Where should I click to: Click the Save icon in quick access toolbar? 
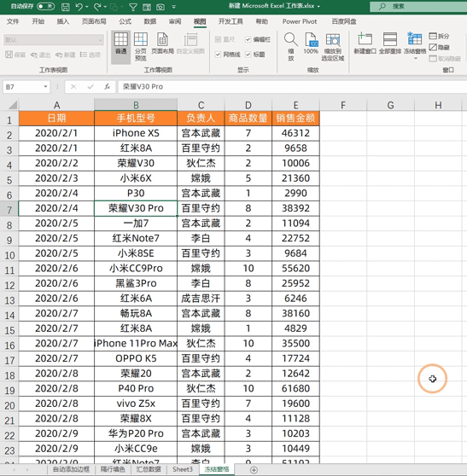(x=66, y=6)
